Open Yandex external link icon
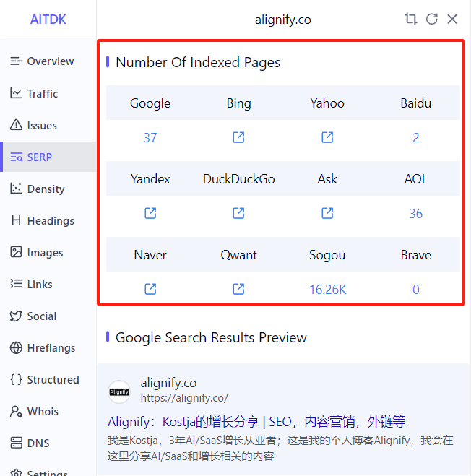Screen dimensions: 471x476 point(150,213)
